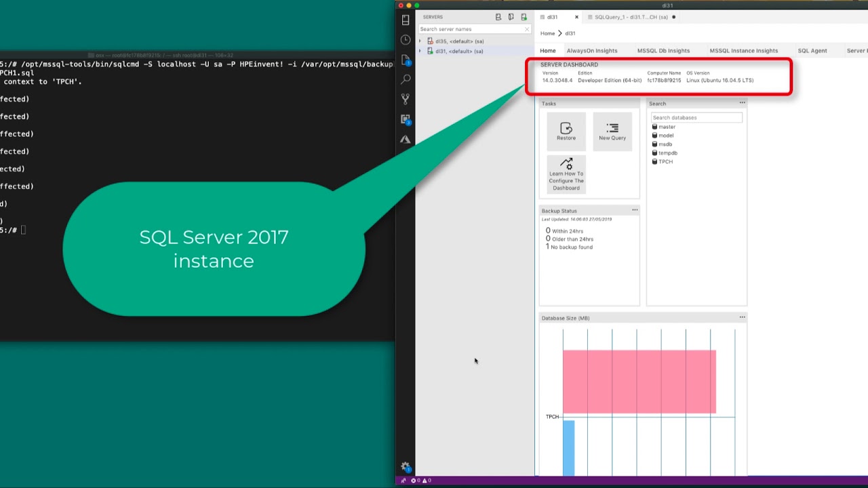Open the Database Size widget ellipsis menu
This screenshot has height=488, width=868.
coord(742,317)
